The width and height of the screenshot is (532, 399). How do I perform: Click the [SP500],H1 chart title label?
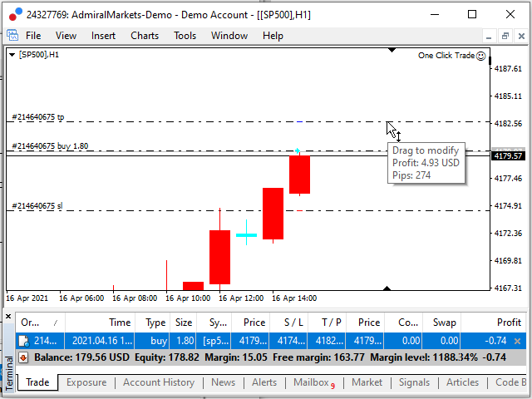click(39, 55)
